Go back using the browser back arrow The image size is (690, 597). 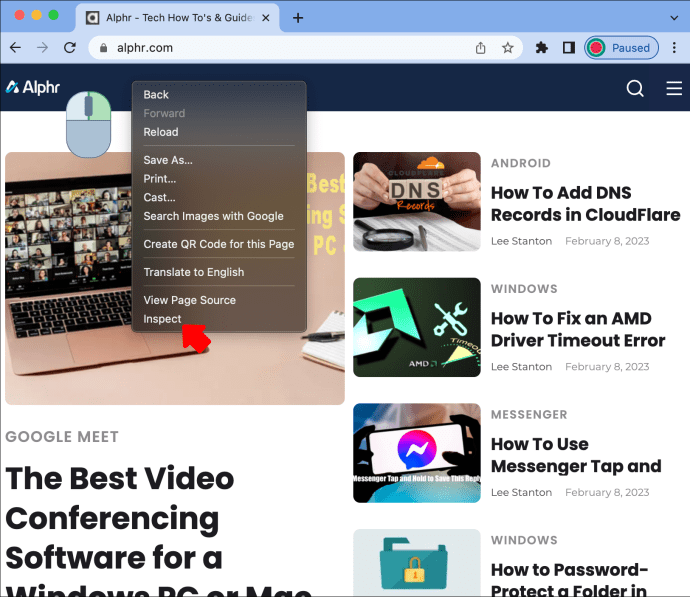click(15, 48)
